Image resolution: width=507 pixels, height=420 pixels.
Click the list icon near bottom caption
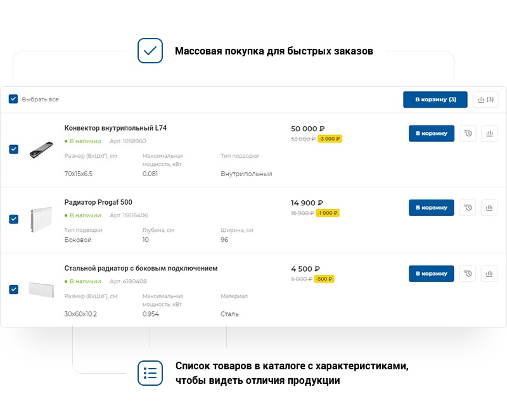point(150,373)
